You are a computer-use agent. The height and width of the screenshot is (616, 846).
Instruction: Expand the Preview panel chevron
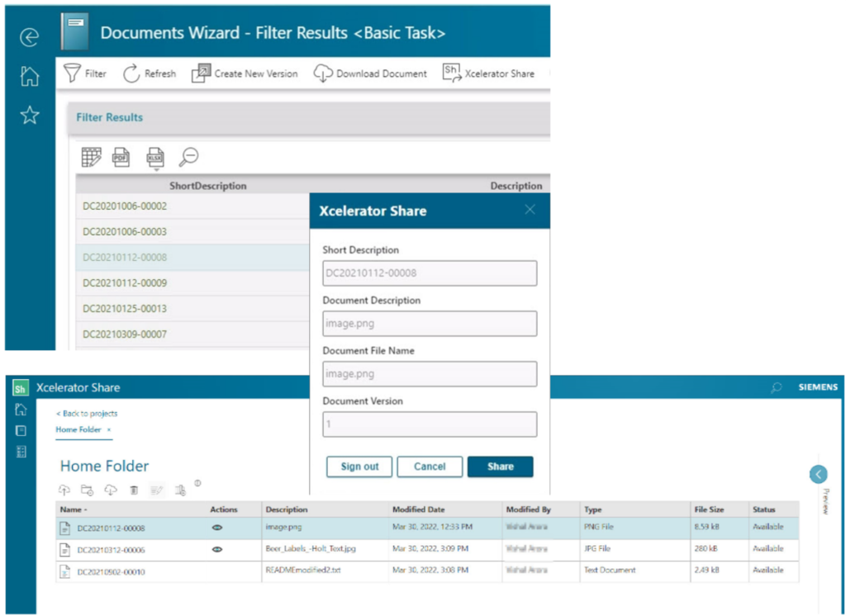point(819,475)
